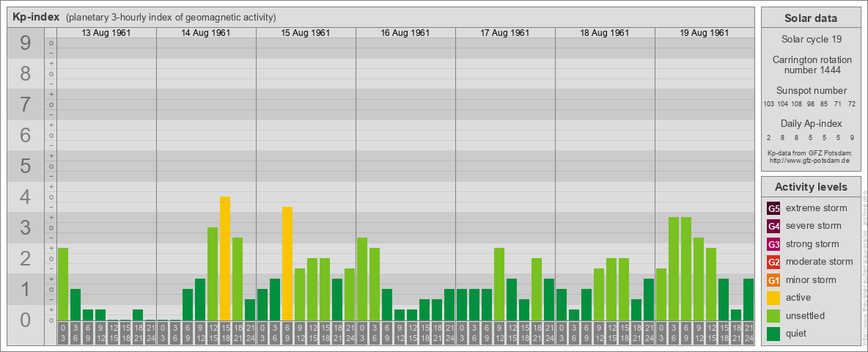
Task: Click the 'unsettled' legend label
Action: pos(806,315)
